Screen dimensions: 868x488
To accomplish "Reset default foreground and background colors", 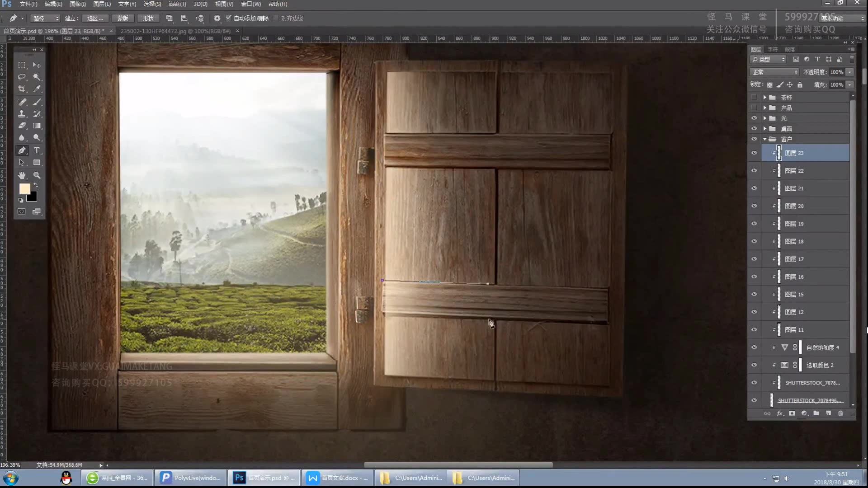I will [21, 200].
